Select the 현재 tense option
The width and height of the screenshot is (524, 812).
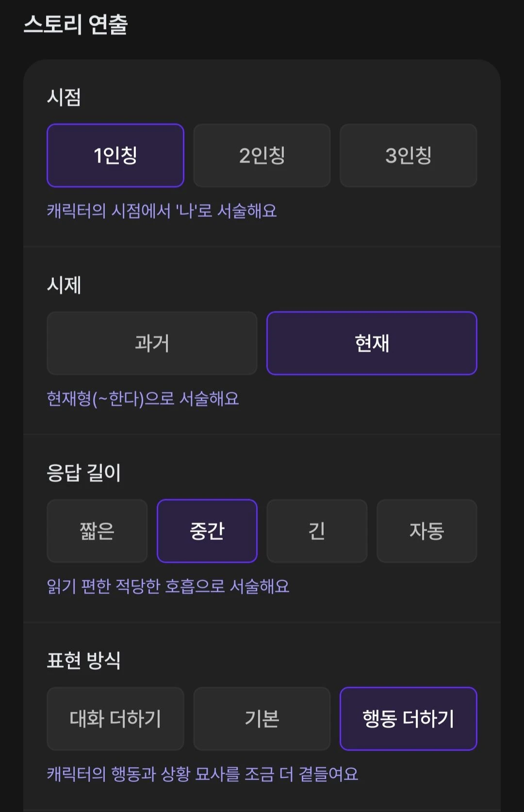[372, 343]
